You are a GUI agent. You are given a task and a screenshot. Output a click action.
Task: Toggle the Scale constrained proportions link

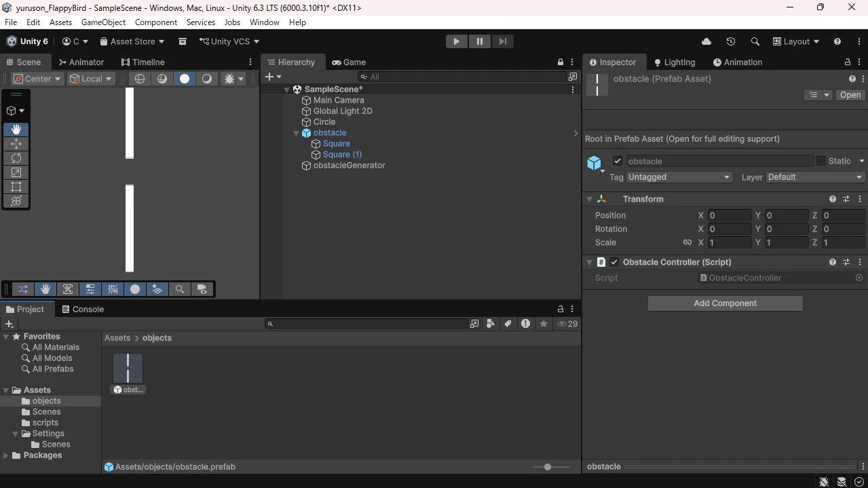687,242
